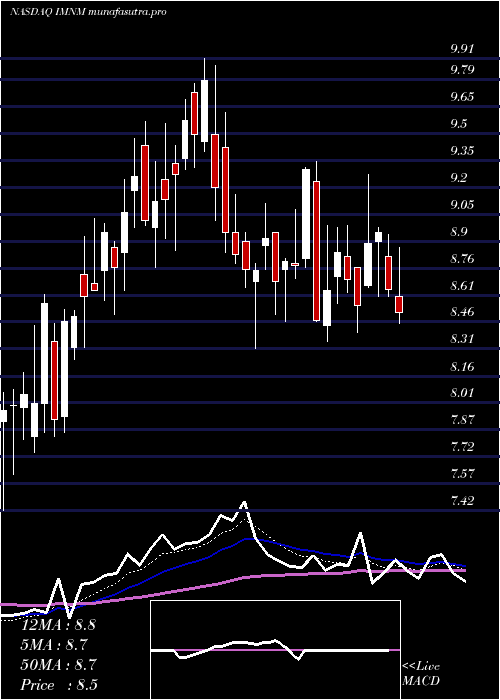Click the 9.35 price axis label

462,151
